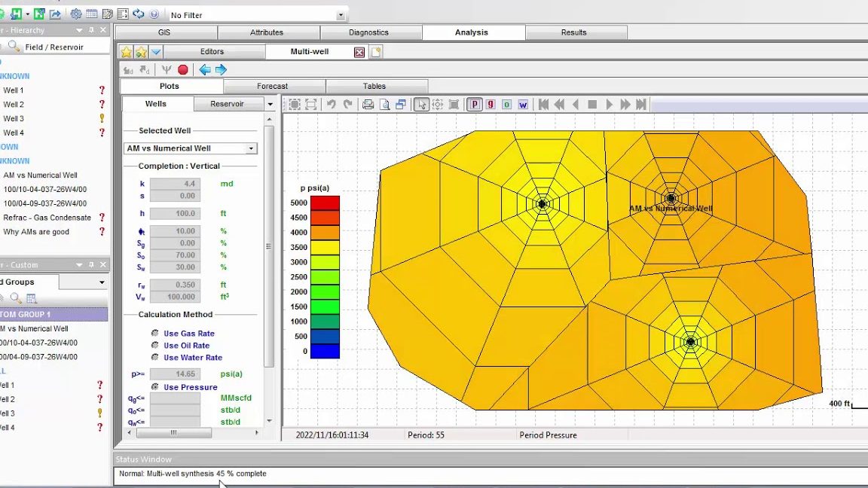This screenshot has height=488, width=868.
Task: Enable the Use Pressure calculation method
Action: [x=155, y=387]
